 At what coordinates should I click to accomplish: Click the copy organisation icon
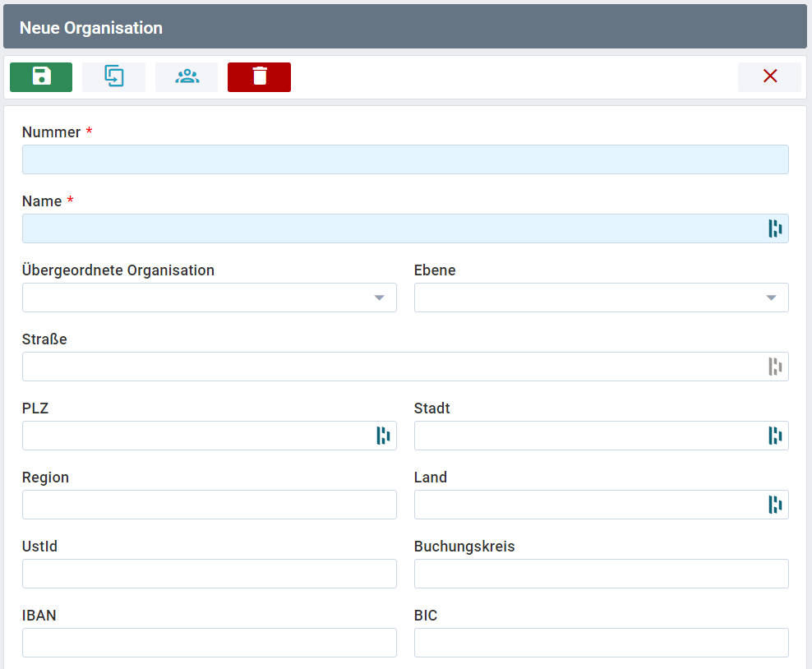tap(113, 77)
